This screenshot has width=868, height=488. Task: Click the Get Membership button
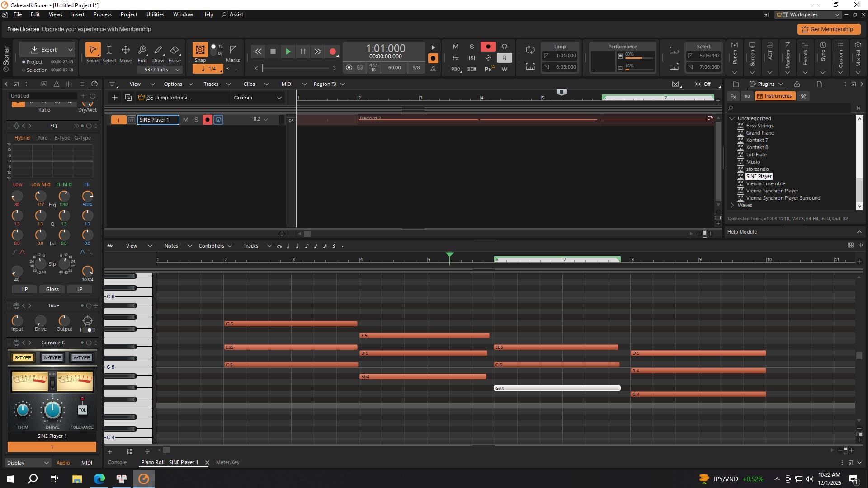[828, 29]
